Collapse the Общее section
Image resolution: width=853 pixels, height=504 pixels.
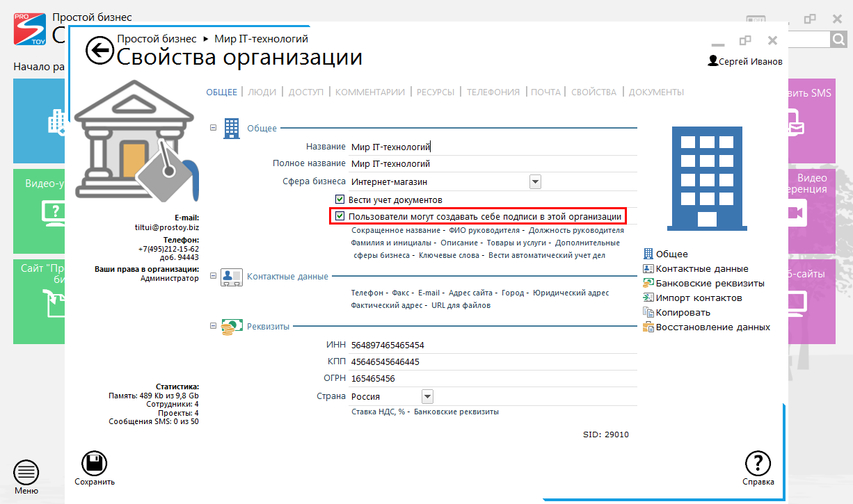tap(214, 128)
